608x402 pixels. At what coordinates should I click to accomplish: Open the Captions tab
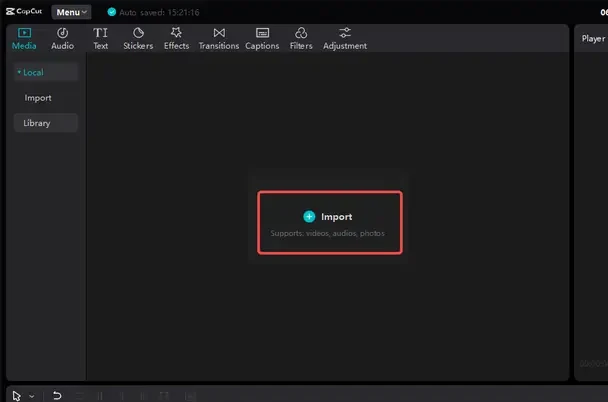(262, 38)
